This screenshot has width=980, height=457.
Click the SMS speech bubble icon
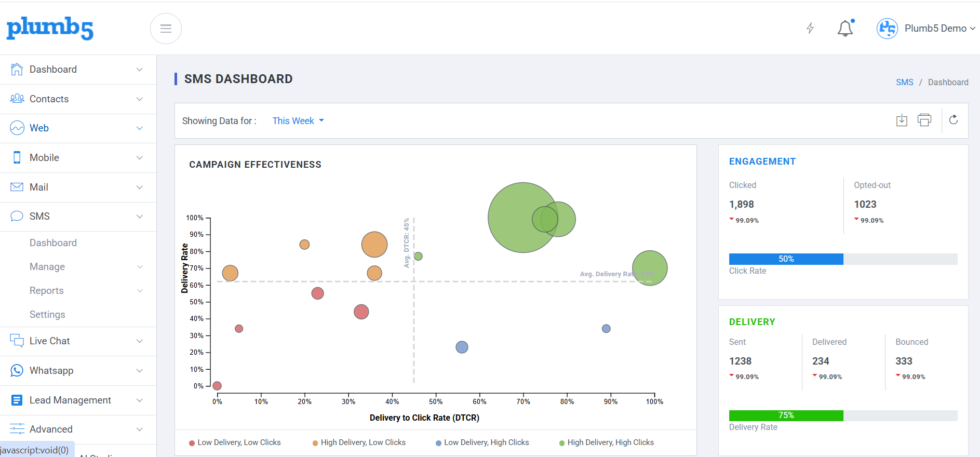click(17, 216)
